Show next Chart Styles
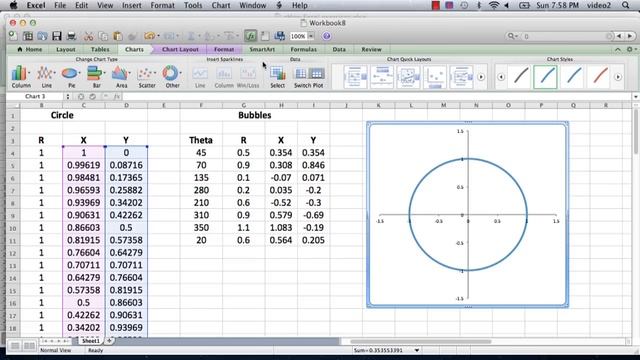The height and width of the screenshot is (360, 640). coord(618,77)
